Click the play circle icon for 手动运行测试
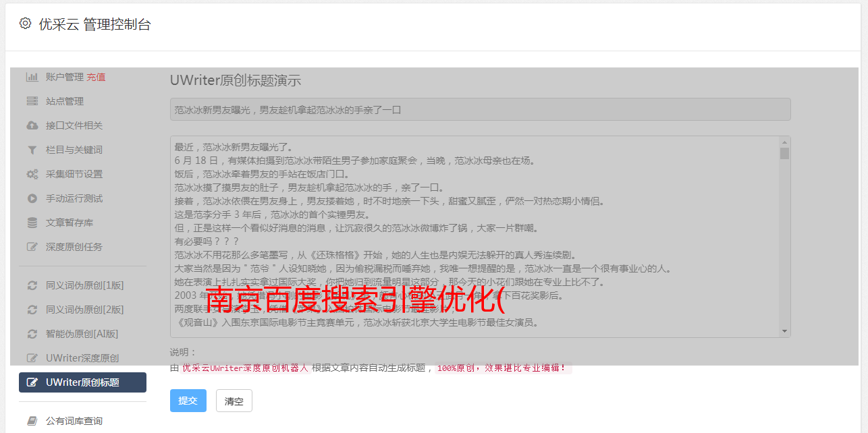The width and height of the screenshot is (868, 433). [32, 198]
